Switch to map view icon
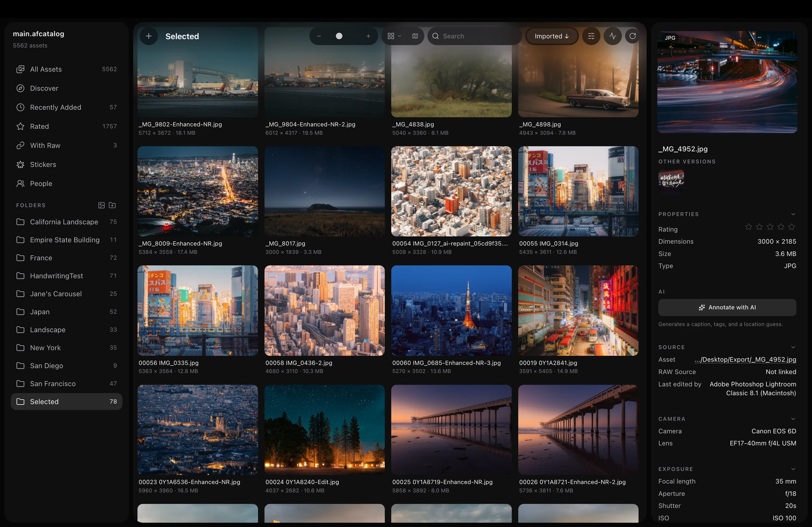Viewport: 812px width, 527px height. 415,36
